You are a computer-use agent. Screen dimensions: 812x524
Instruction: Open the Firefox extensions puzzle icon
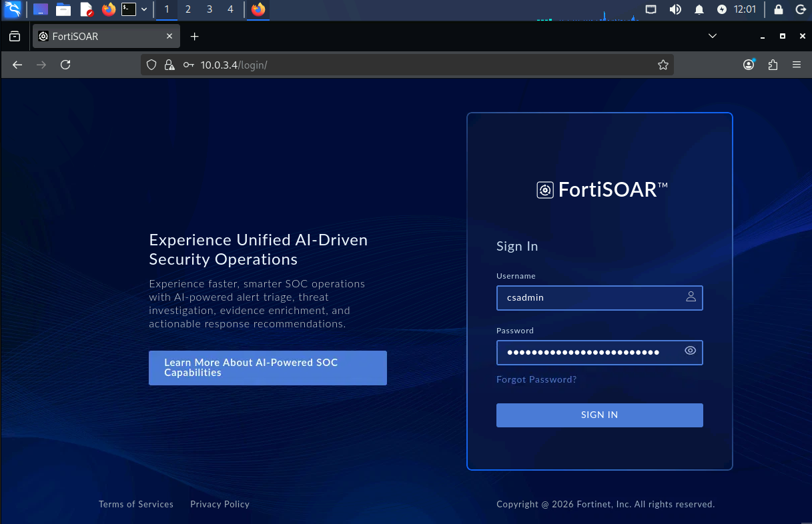[773, 65]
